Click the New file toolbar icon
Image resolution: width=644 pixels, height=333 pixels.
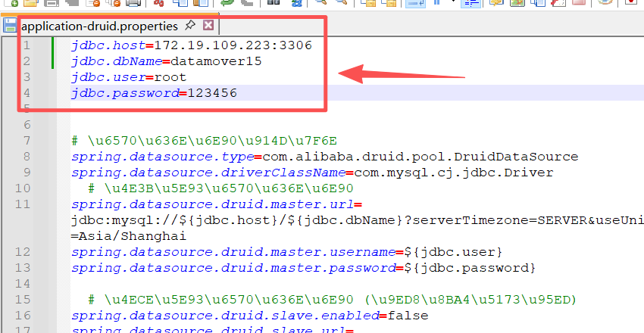coord(11,3)
